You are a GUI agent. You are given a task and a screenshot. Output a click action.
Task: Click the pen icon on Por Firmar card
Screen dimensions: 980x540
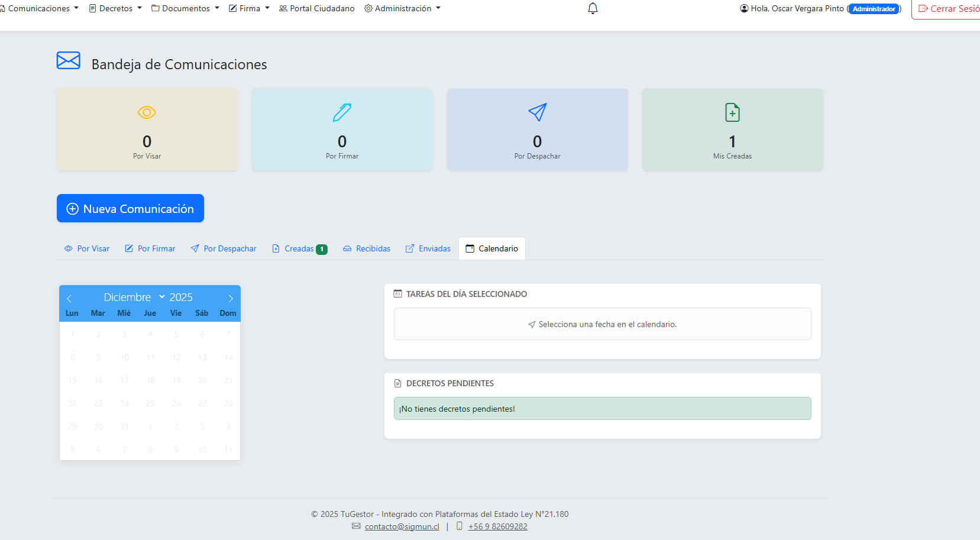pyautogui.click(x=342, y=112)
